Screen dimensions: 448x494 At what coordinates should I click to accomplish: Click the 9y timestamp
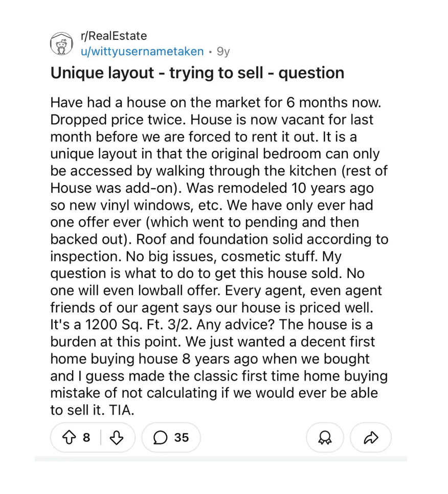click(x=223, y=51)
